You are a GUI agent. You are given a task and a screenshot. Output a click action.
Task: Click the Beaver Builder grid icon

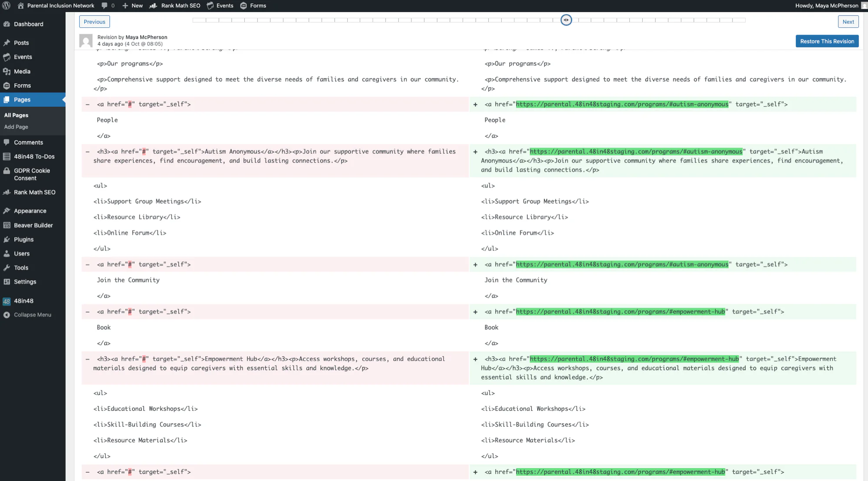click(x=7, y=225)
